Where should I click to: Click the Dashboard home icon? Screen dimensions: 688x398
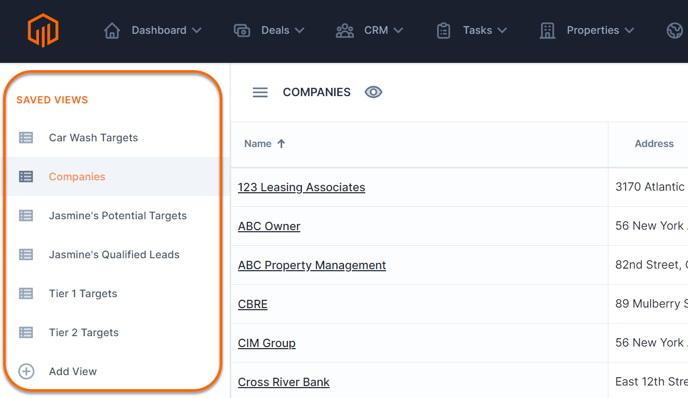pos(112,30)
